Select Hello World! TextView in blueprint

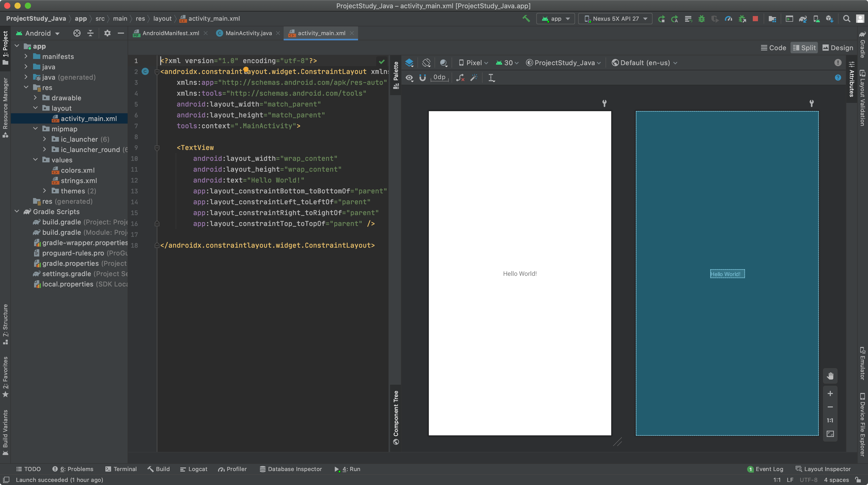727,274
